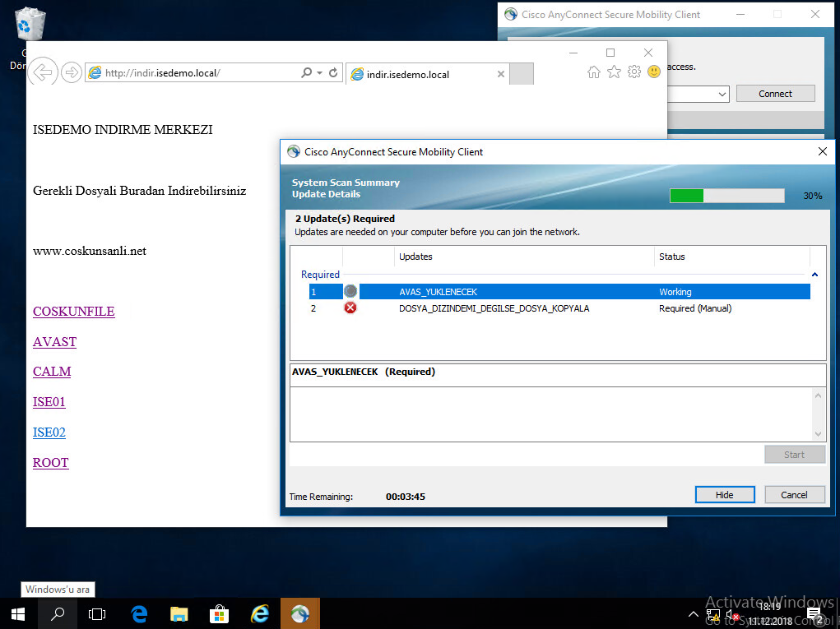
Task: Open the ISE01 link
Action: coord(49,402)
